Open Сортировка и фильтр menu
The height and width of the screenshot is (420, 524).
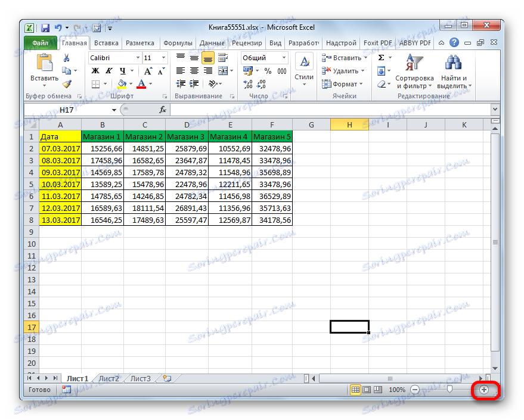pyautogui.click(x=414, y=71)
